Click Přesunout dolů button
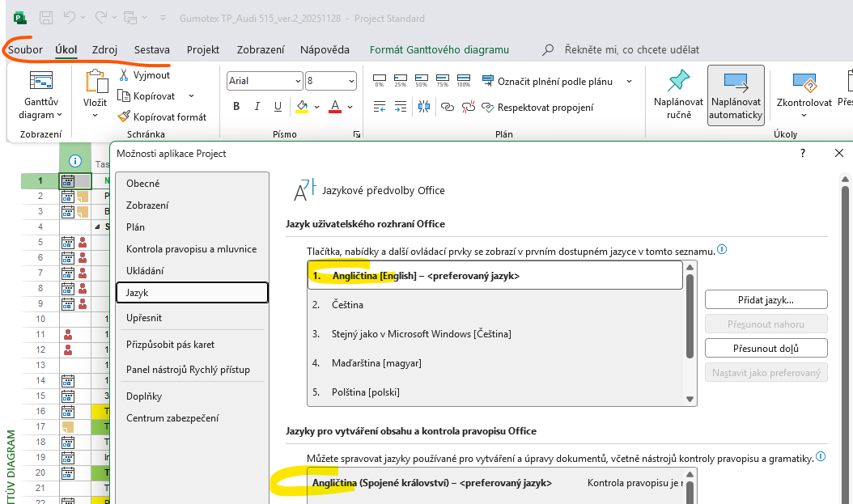This screenshot has height=504, width=853. tap(766, 348)
